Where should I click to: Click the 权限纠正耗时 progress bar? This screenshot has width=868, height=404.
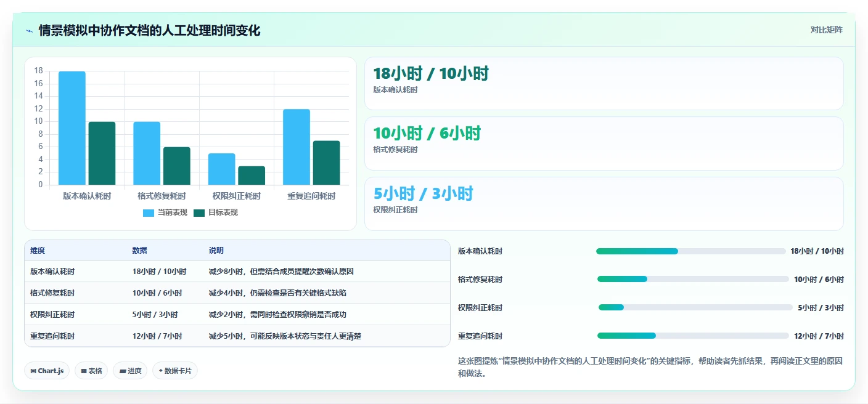point(695,307)
